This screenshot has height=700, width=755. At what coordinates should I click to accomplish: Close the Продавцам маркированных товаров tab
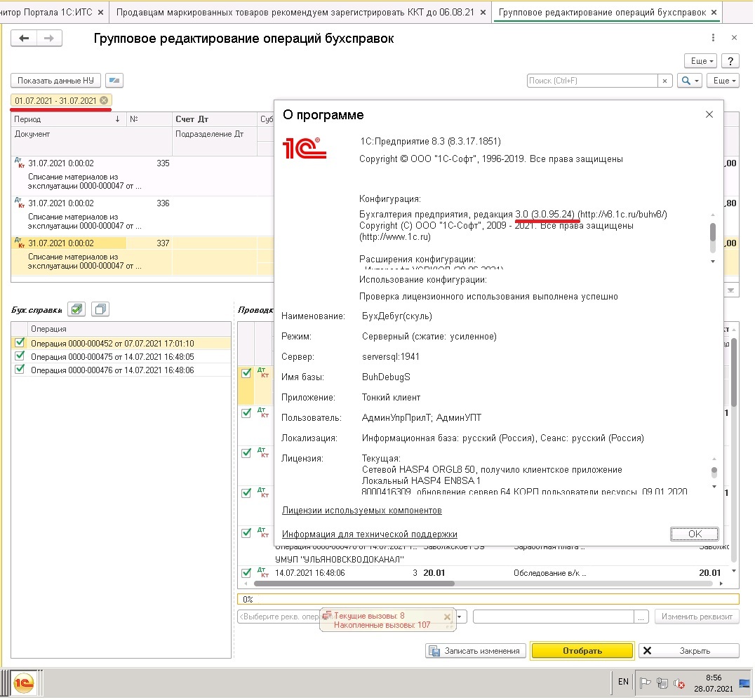[x=483, y=12]
